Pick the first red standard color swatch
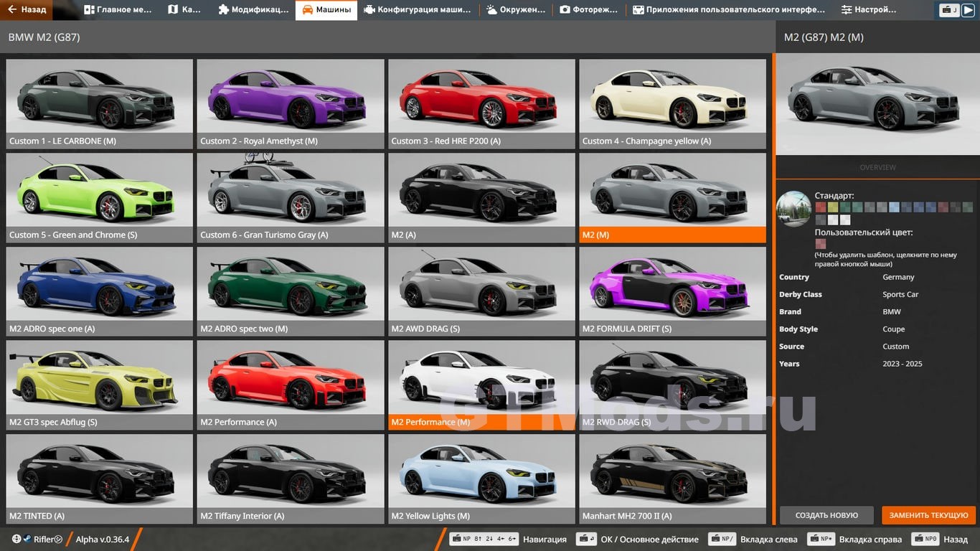980x551 pixels. (x=820, y=207)
